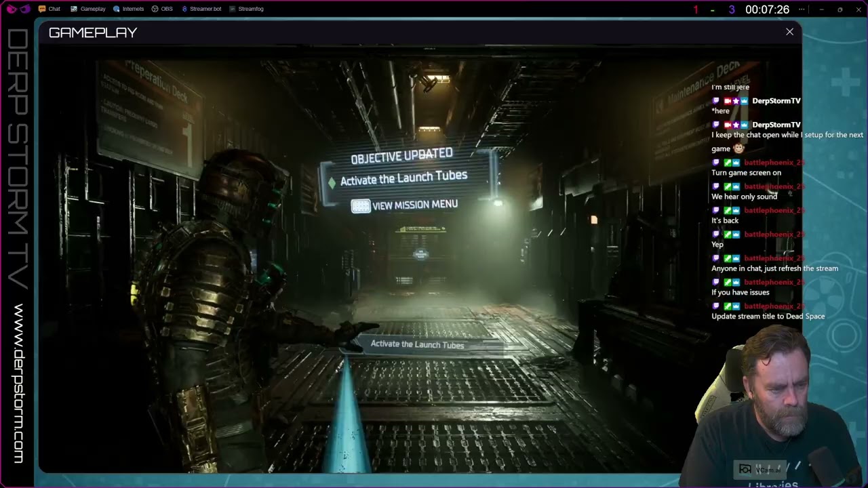This screenshot has width=868, height=488.
Task: Click the www.derpstorm.com sidebar link text
Action: 18,384
